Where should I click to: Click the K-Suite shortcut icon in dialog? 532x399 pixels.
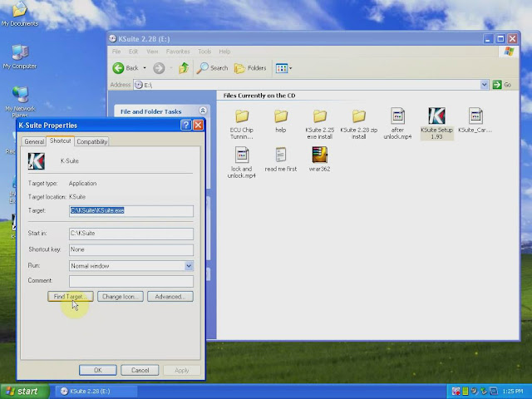tap(37, 161)
